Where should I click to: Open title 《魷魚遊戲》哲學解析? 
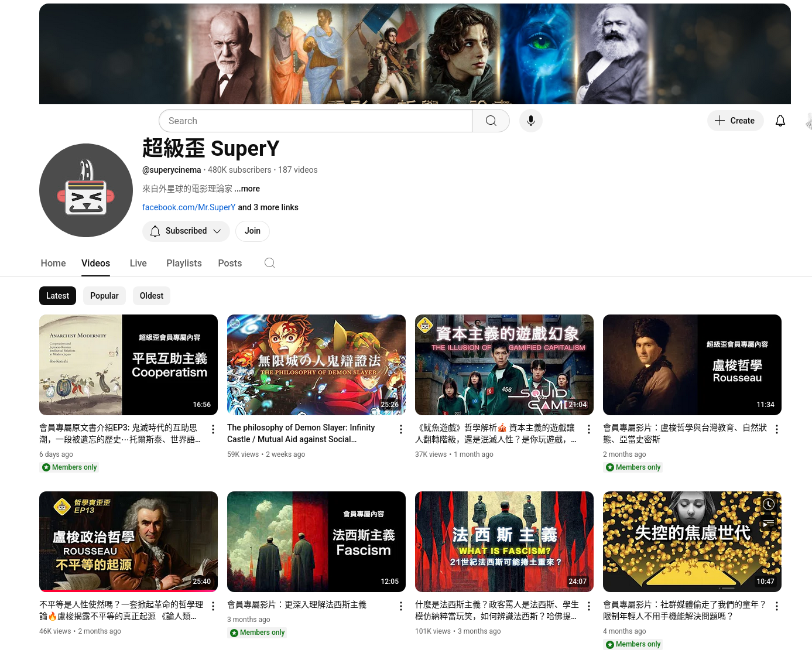click(x=496, y=433)
